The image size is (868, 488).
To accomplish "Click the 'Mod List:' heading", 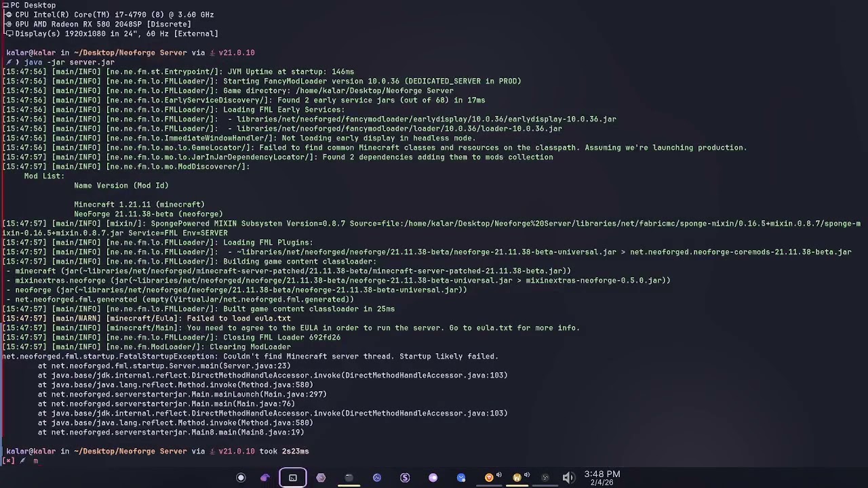I will coord(45,176).
